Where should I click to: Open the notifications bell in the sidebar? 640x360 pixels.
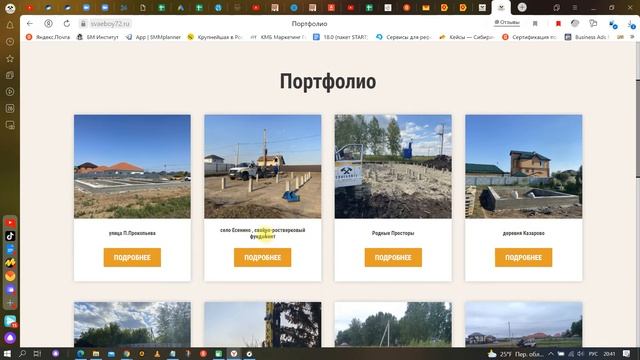pos(10,25)
